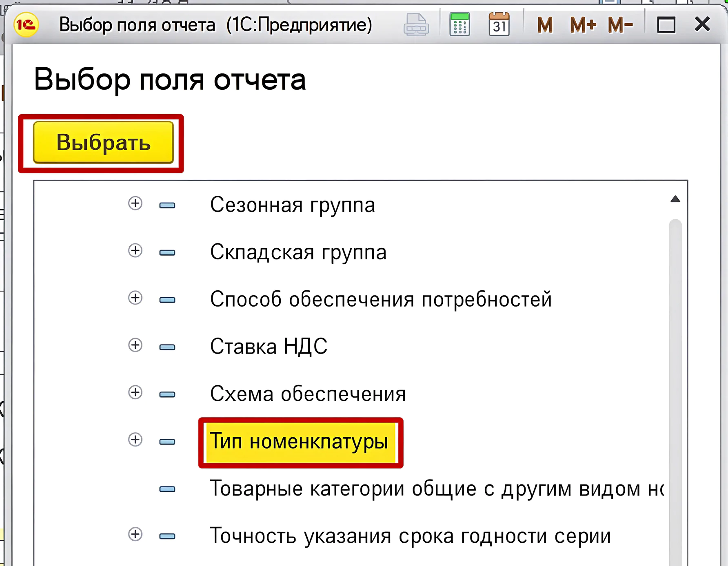Click the vertical scrollbar thumb of the field list
The width and height of the screenshot is (728, 566).
click(x=675, y=392)
